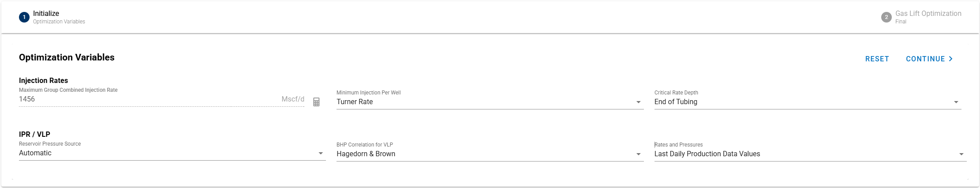This screenshot has height=188, width=980.
Task: Open the calculator icon beside injection rate
Action: [316, 102]
